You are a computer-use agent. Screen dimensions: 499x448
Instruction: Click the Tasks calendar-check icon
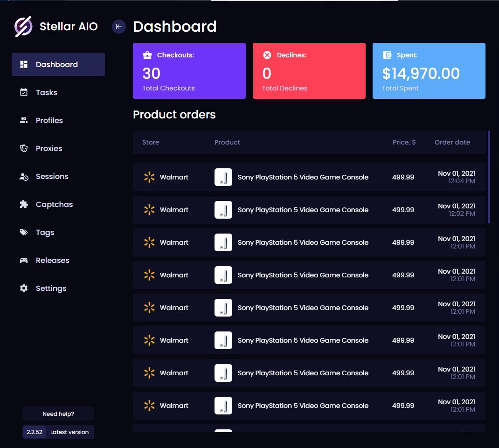pos(24,92)
